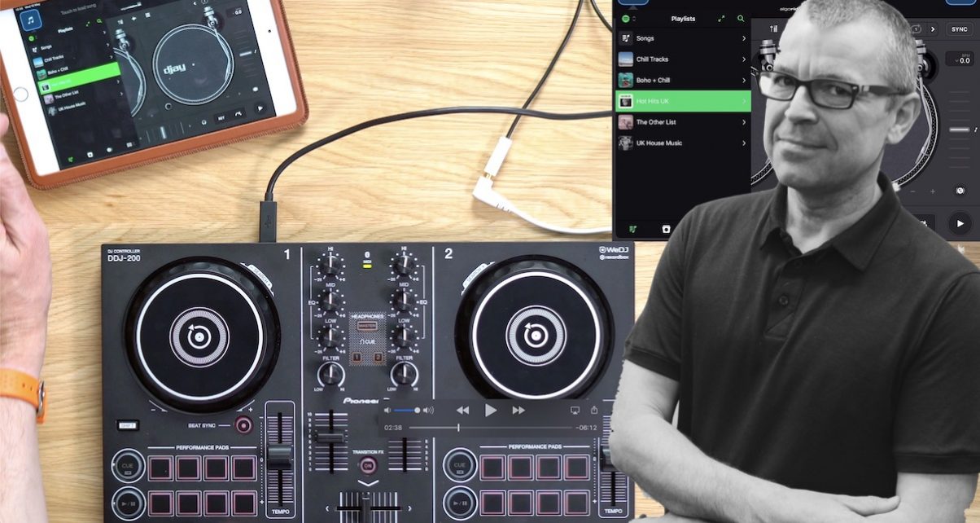This screenshot has height=523, width=980.
Task: Fast-forward the video with double-right arrows
Action: click(518, 411)
